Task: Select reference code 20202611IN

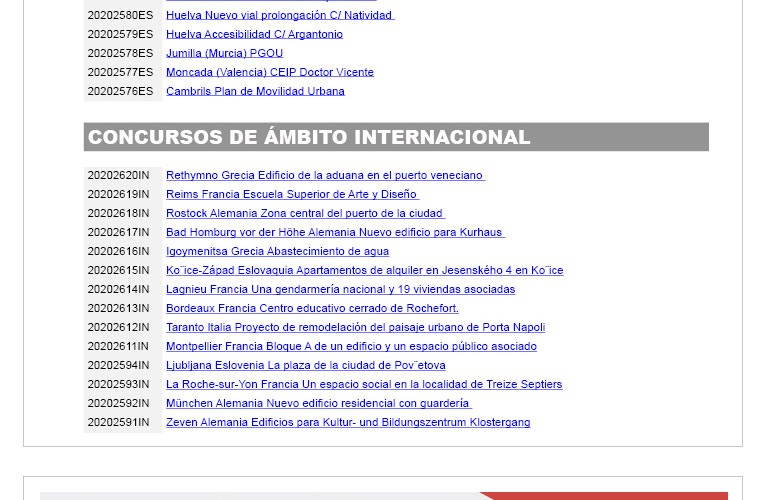Action: 118,346
